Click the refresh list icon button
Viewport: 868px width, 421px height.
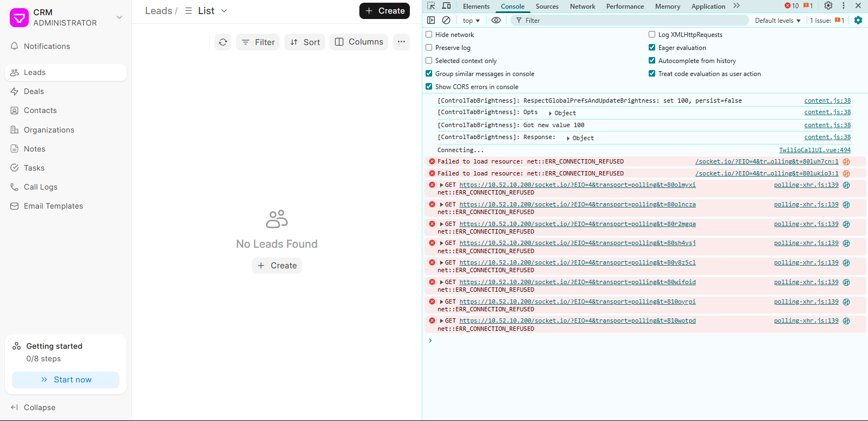point(223,42)
